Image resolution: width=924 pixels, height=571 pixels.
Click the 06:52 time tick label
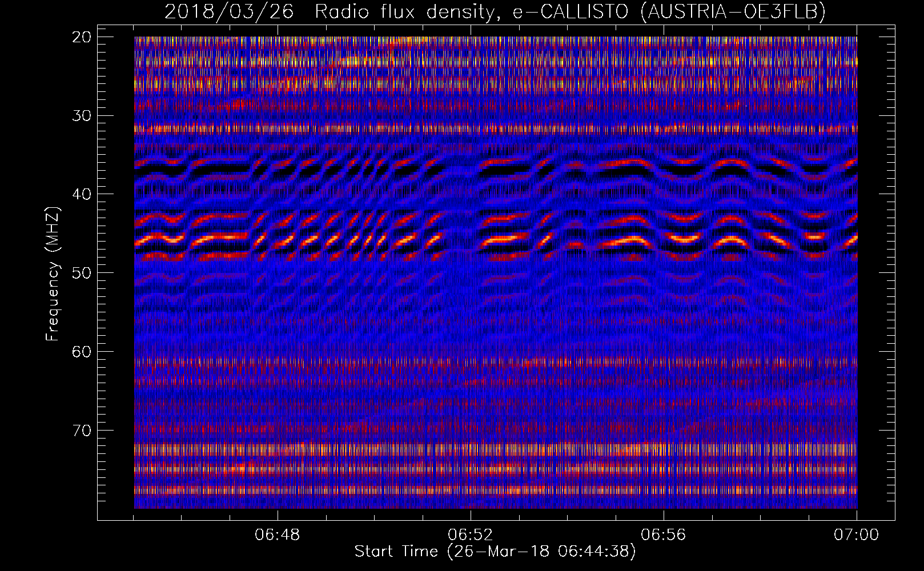(x=471, y=535)
